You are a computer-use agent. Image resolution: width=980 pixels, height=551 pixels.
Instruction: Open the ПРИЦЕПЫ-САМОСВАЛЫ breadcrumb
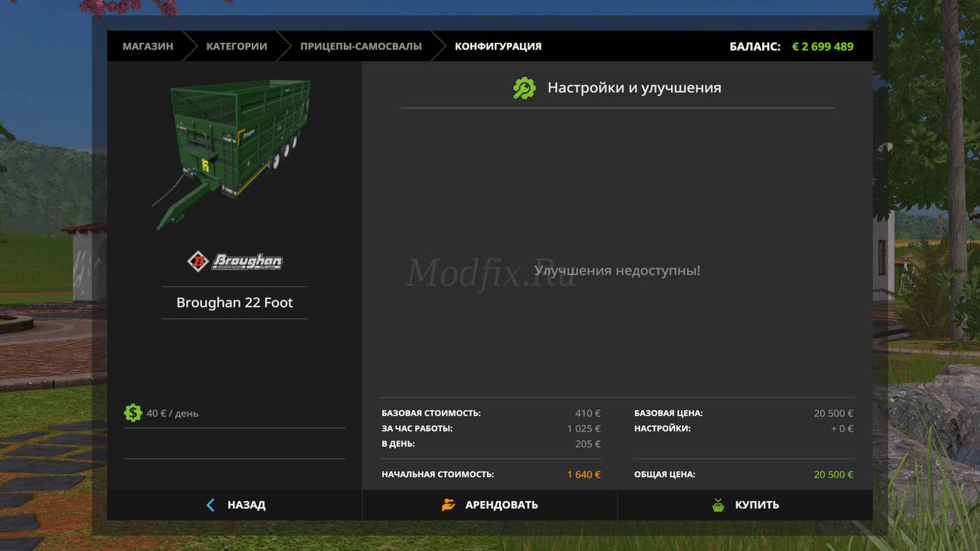point(361,46)
